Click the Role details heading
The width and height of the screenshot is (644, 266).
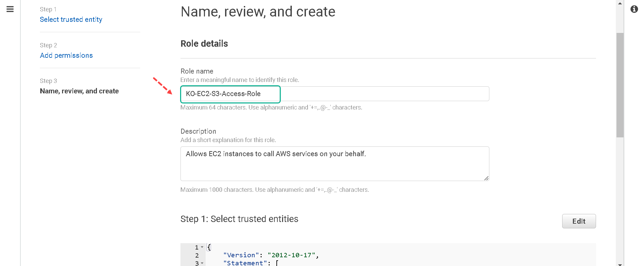click(x=204, y=44)
